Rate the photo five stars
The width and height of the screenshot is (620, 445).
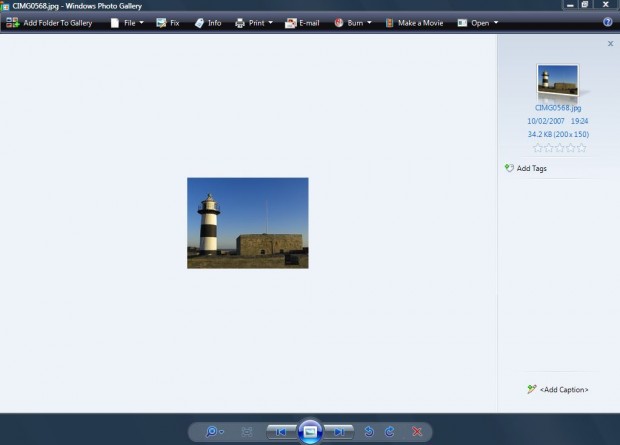[x=581, y=148]
